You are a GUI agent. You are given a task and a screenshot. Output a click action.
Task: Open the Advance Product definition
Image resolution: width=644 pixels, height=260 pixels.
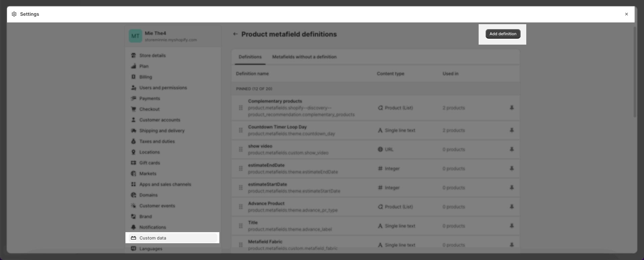(266, 204)
